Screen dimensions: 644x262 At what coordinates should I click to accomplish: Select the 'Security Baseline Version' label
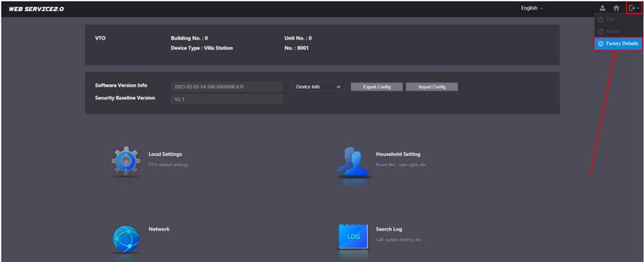tap(125, 98)
